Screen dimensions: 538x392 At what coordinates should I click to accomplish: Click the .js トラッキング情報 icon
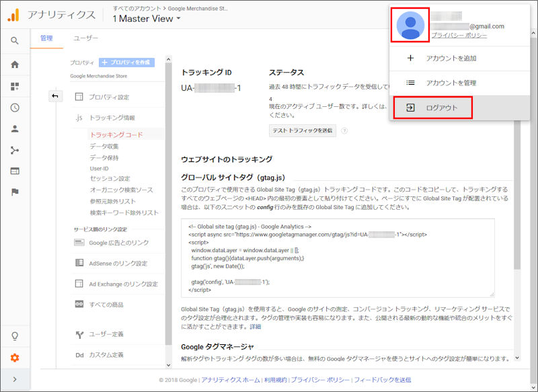(79, 118)
